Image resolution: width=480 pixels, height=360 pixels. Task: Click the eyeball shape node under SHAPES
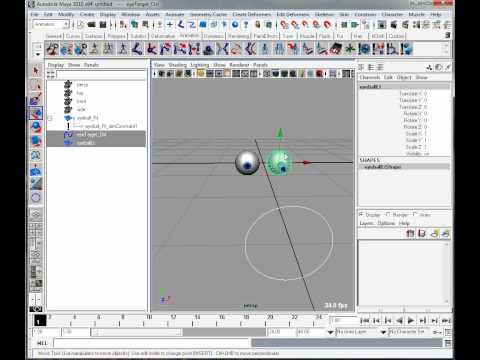[383, 167]
